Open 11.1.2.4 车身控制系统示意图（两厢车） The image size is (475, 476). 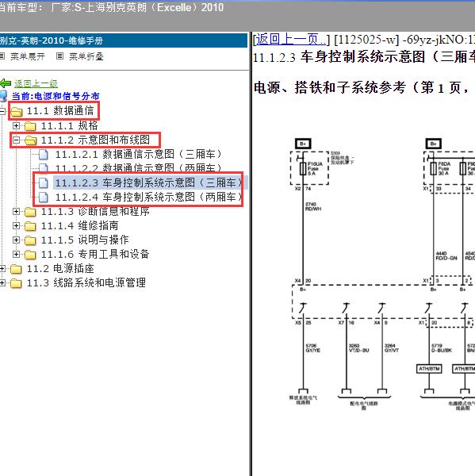[x=149, y=197]
